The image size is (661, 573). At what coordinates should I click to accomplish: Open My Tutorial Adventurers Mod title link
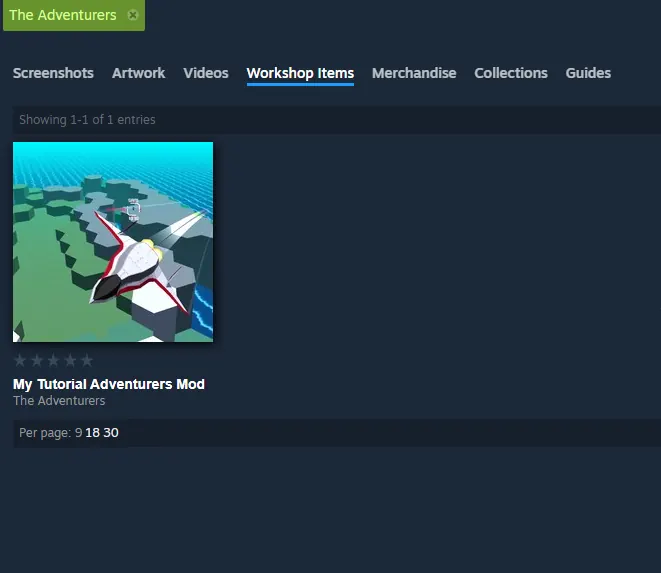coord(109,384)
